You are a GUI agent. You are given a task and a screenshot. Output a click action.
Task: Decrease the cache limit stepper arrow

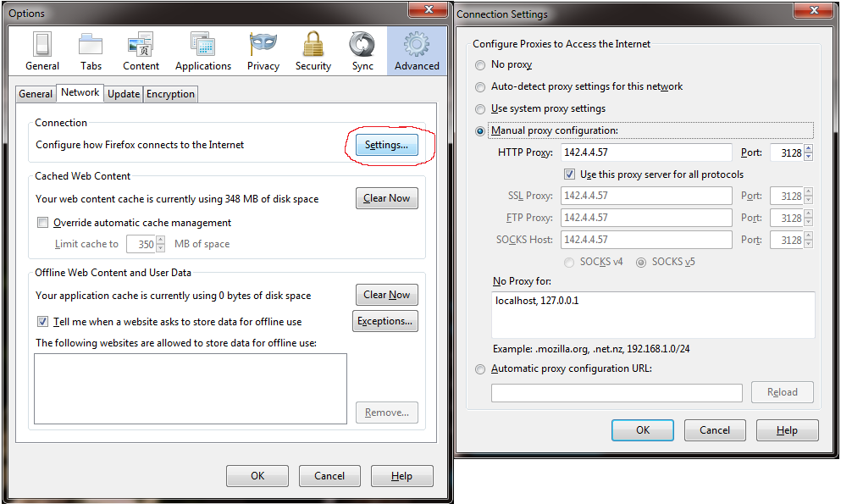[160, 248]
